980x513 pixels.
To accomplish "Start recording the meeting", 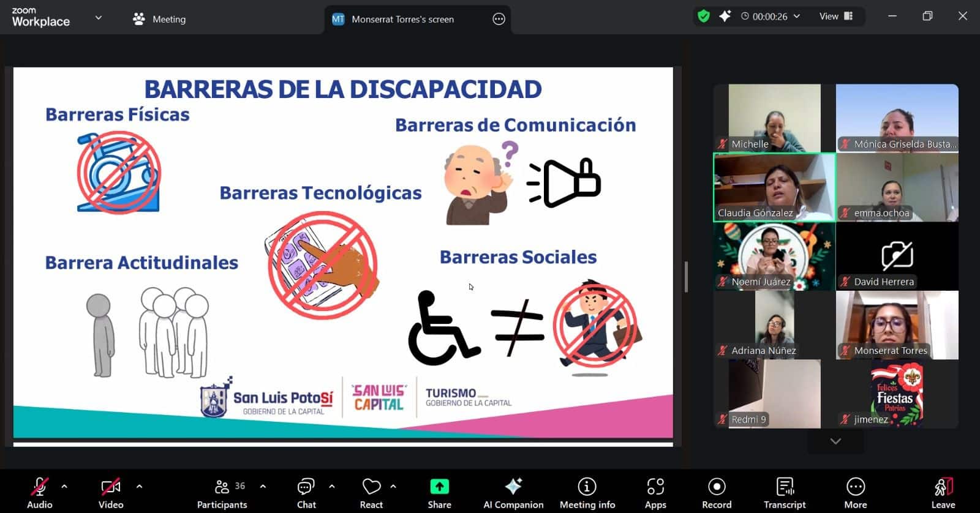I will [x=716, y=493].
